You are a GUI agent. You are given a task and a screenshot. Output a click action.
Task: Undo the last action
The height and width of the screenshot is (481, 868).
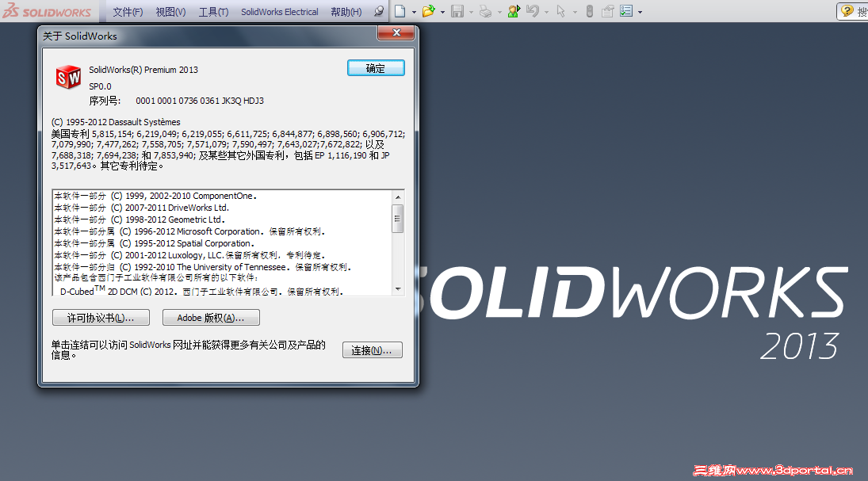532,10
